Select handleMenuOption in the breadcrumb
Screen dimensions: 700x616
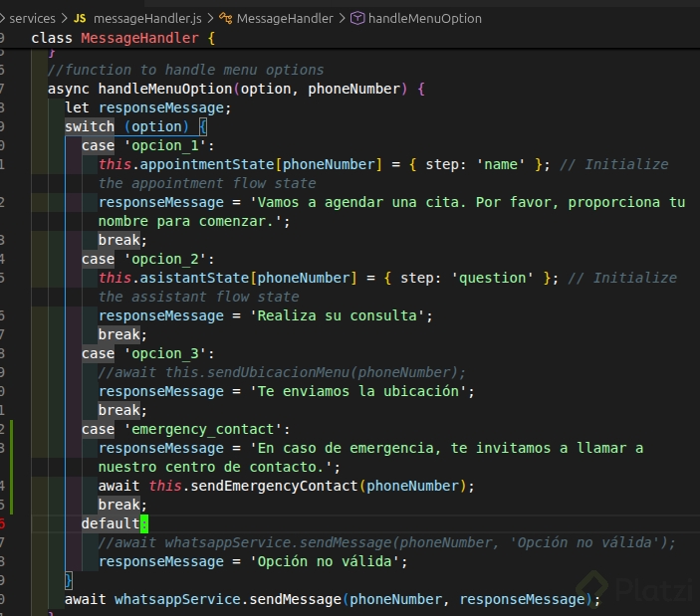[424, 18]
